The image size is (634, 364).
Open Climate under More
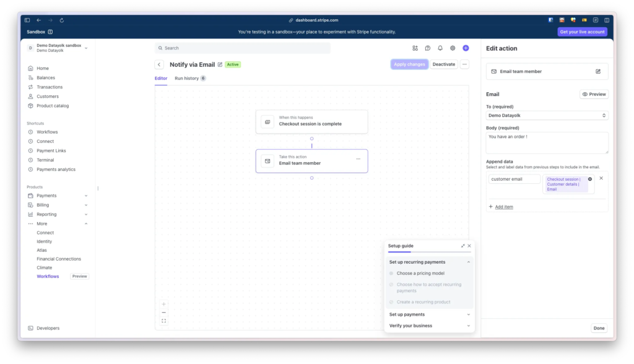pos(45,268)
